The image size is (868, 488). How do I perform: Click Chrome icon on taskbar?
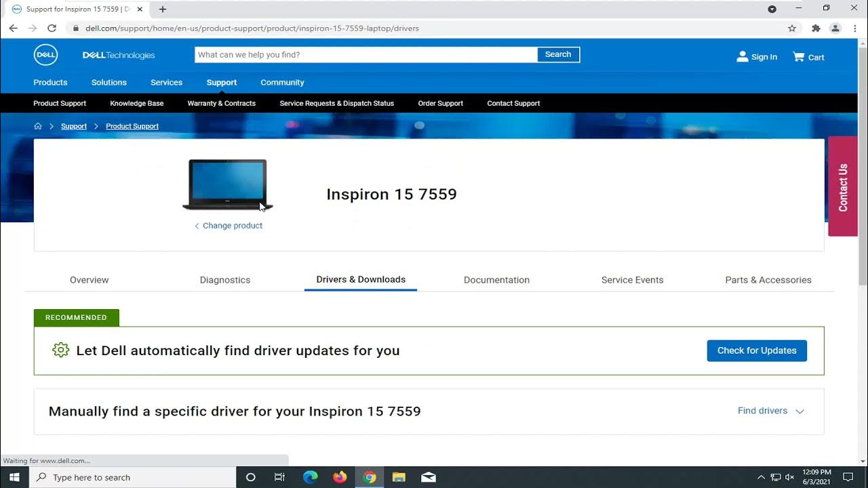370,477
